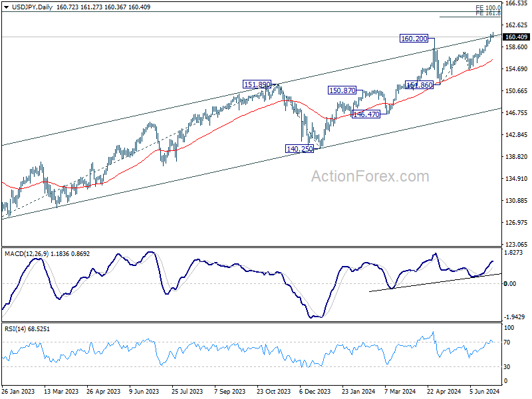
Task: Select the FE 100.0 Fibonacci label
Action: pos(488,8)
